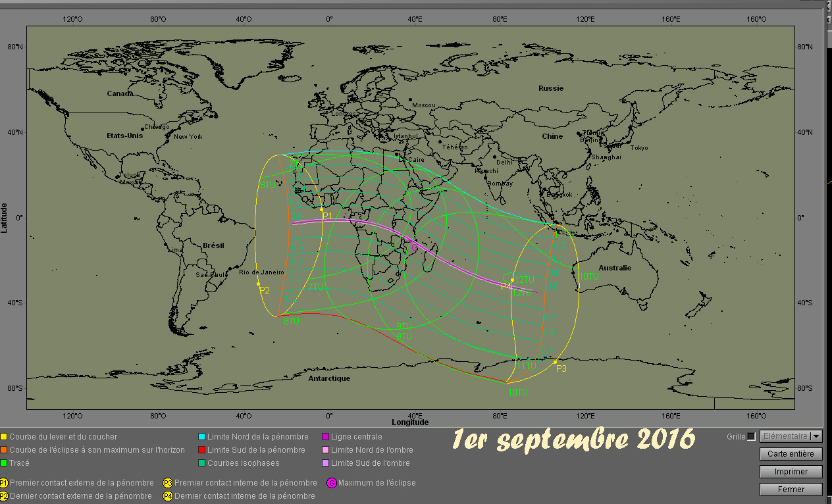The image size is (832, 504).
Task: Click the green Tracé color swatch
Action: pos(4,463)
